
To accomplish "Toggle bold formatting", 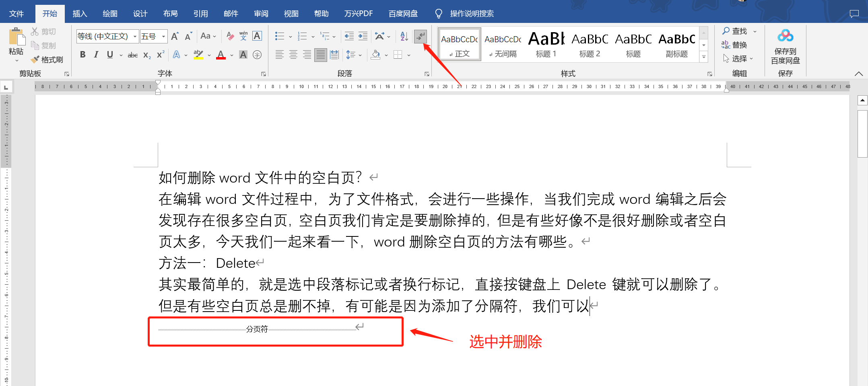I will (x=82, y=55).
